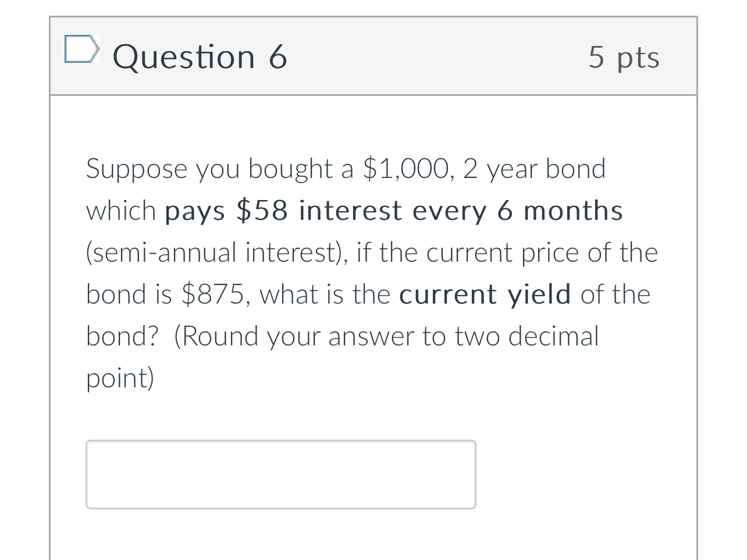The image size is (747, 560).
Task: Click the word 'Suppose' starting the question
Action: [137, 169]
